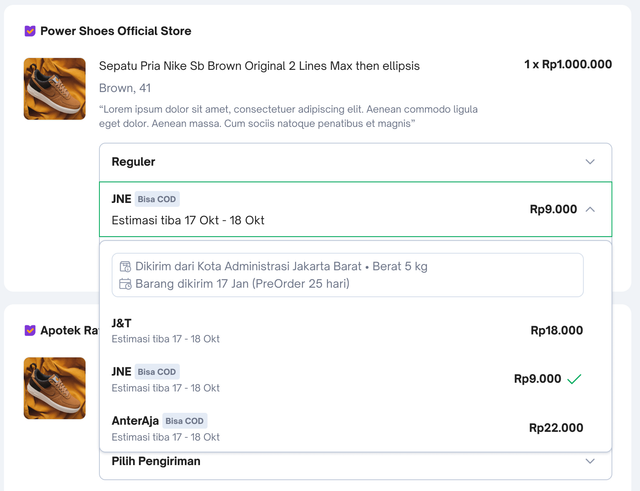Click Estimasi tiba 17 Okt - 18 Okt text
Image resolution: width=640 pixels, height=491 pixels.
[x=188, y=220]
